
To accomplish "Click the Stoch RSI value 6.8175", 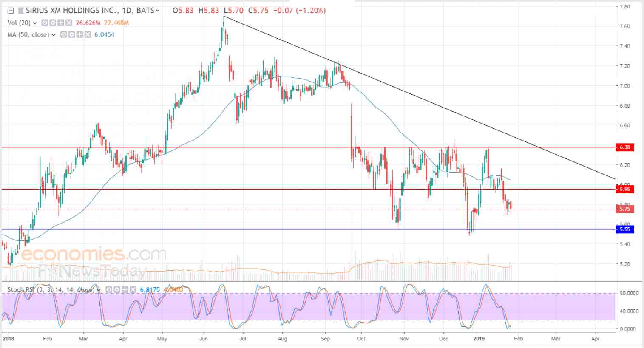I will click(150, 290).
